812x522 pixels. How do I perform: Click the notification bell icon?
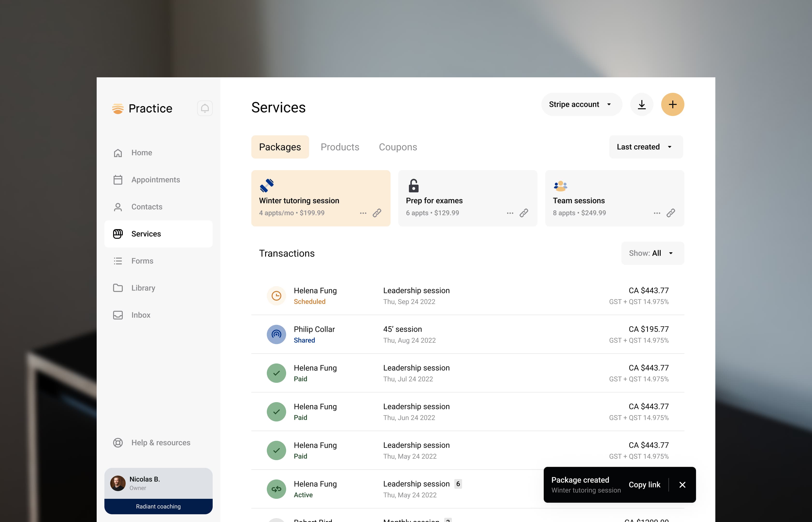pos(205,108)
